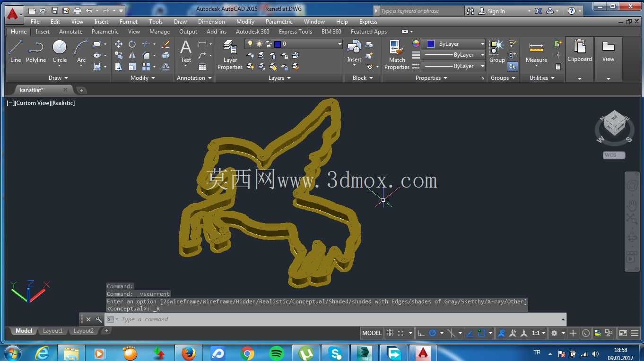Click the Realistic visual style label
644x361 pixels.
point(63,103)
